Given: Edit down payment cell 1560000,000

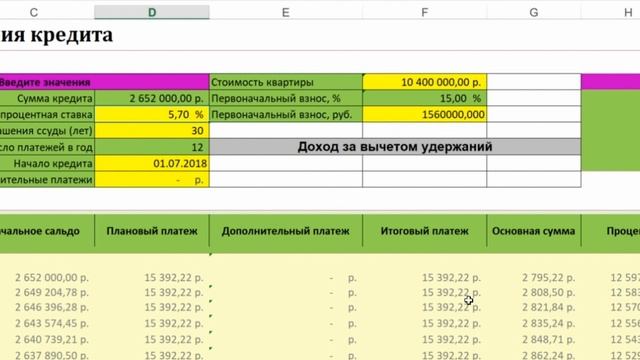Looking at the screenshot, I should 424,114.
